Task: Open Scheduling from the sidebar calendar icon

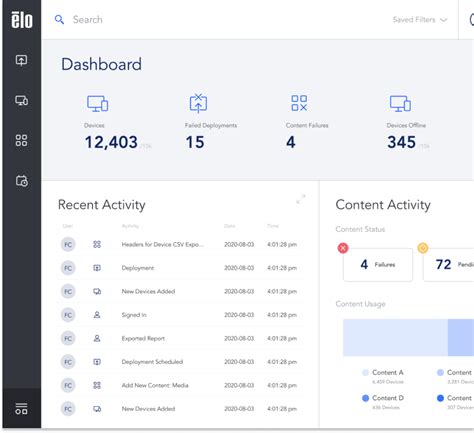Action: 22,181
